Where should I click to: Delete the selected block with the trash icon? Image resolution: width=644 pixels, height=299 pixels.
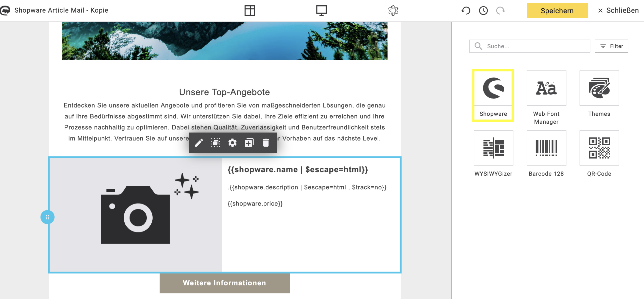[266, 143]
